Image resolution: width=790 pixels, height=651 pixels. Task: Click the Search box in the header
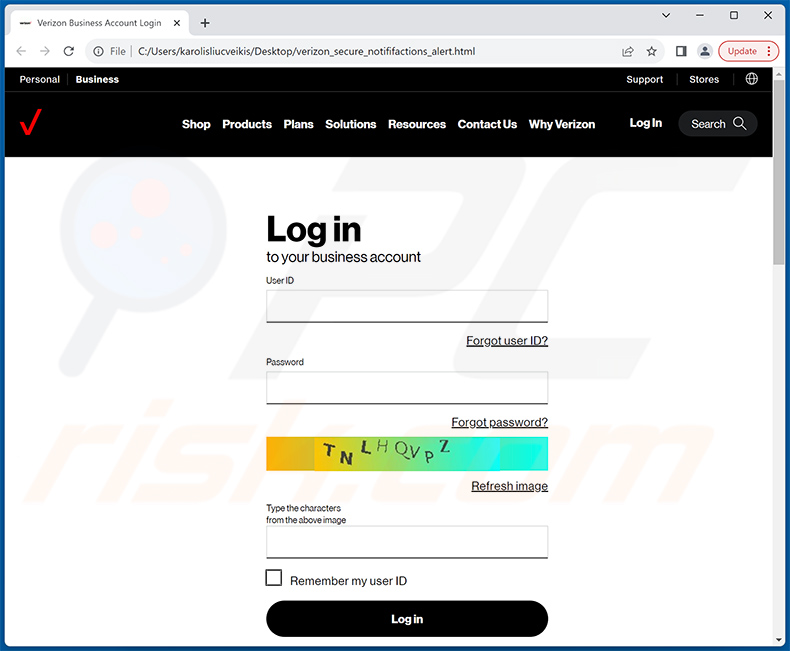click(x=717, y=124)
